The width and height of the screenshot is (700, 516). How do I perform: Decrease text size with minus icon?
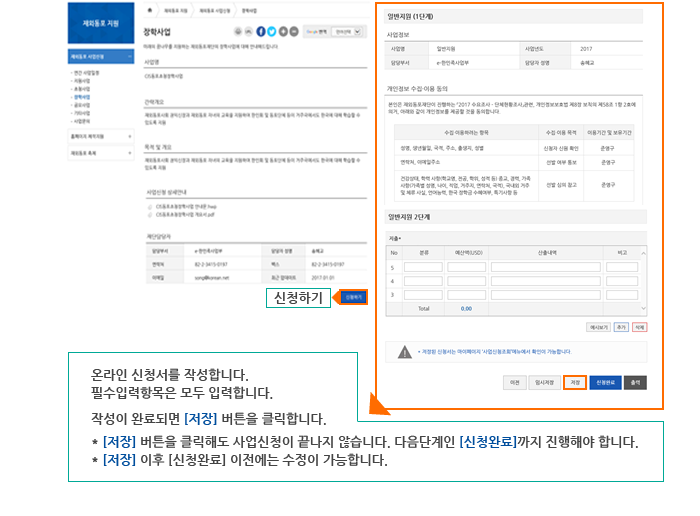294,32
